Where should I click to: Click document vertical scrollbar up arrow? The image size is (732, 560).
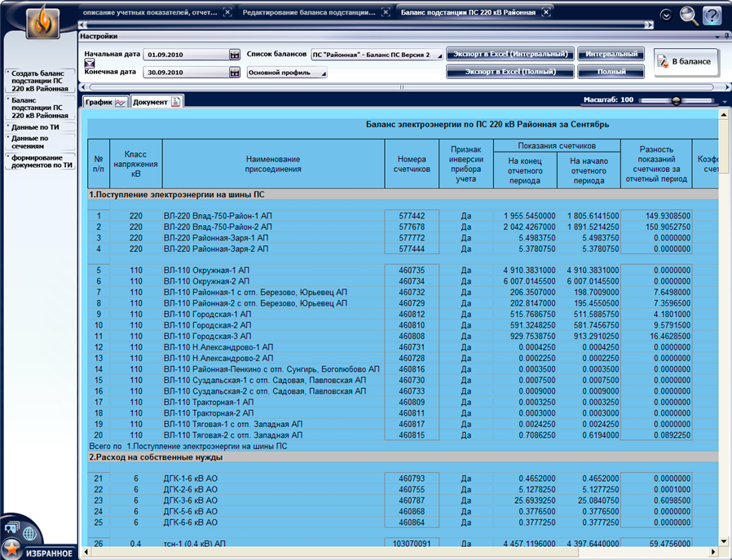click(x=724, y=114)
